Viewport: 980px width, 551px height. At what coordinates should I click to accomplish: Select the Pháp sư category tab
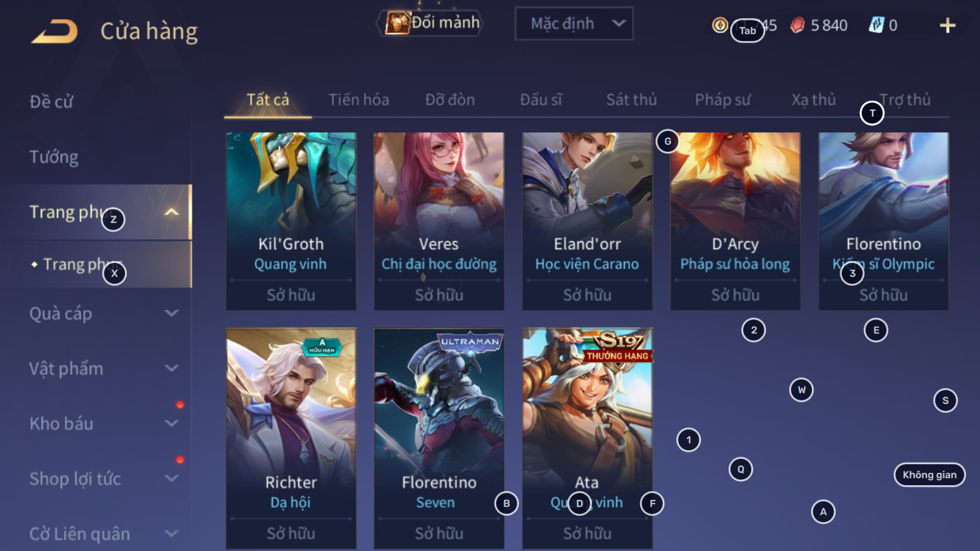coord(723,99)
